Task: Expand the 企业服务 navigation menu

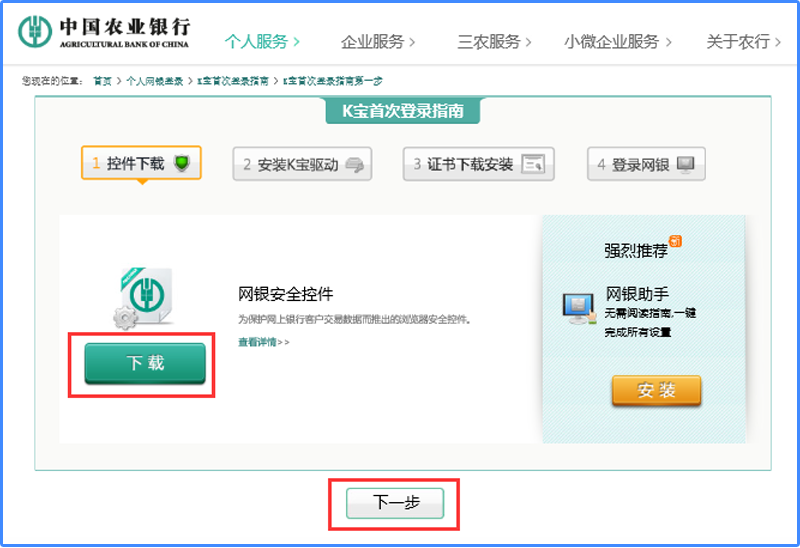Action: pyautogui.click(x=378, y=42)
